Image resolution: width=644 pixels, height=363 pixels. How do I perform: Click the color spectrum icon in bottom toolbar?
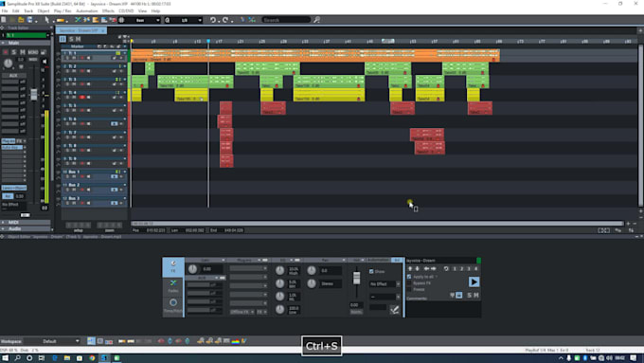235,341
